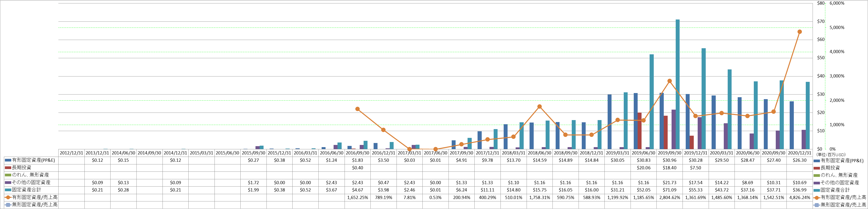Click the 1,542.51% ratio cell

774,197
